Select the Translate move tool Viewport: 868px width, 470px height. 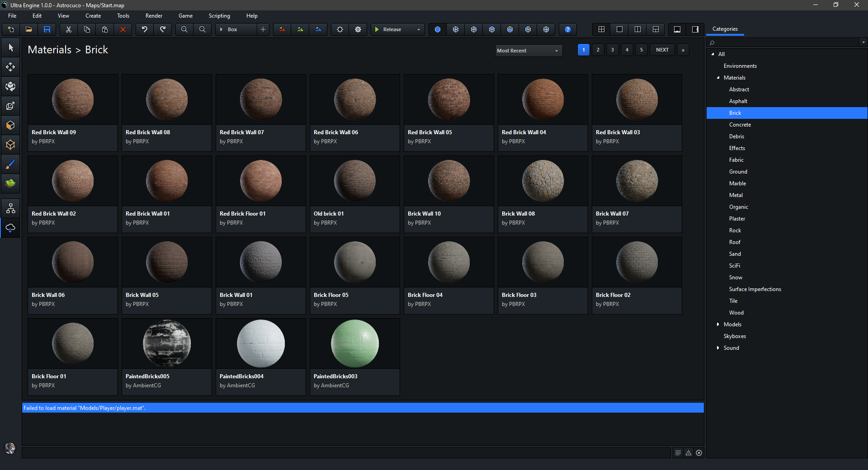10,67
